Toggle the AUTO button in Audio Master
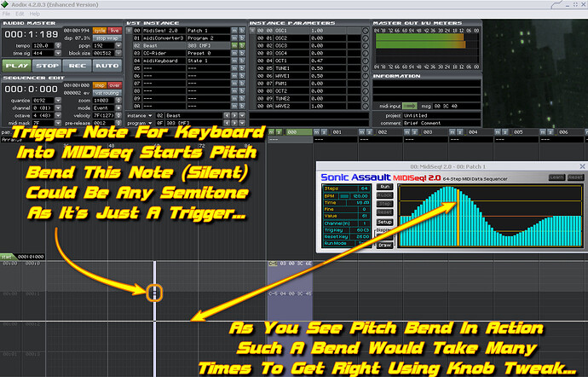 point(107,64)
